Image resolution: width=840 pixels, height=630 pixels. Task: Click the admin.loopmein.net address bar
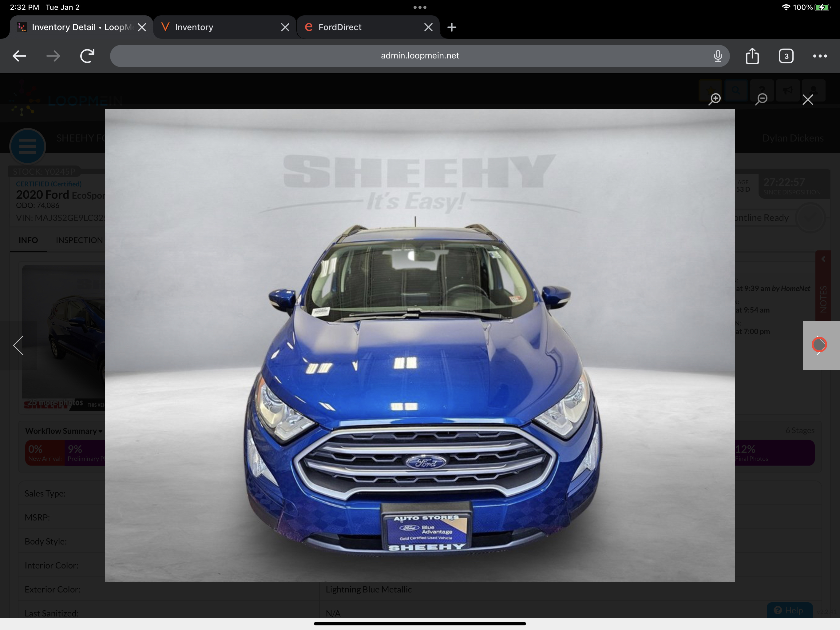420,56
